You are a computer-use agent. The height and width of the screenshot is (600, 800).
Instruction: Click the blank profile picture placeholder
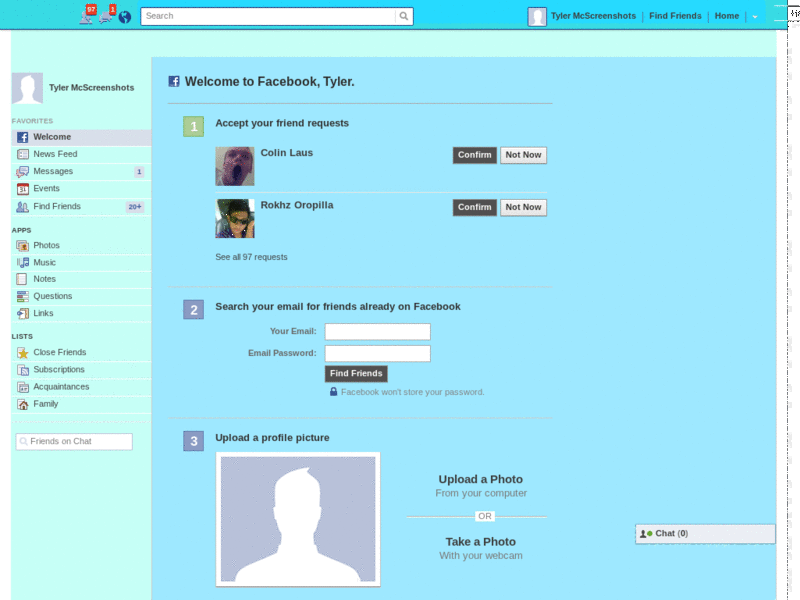pyautogui.click(x=298, y=519)
